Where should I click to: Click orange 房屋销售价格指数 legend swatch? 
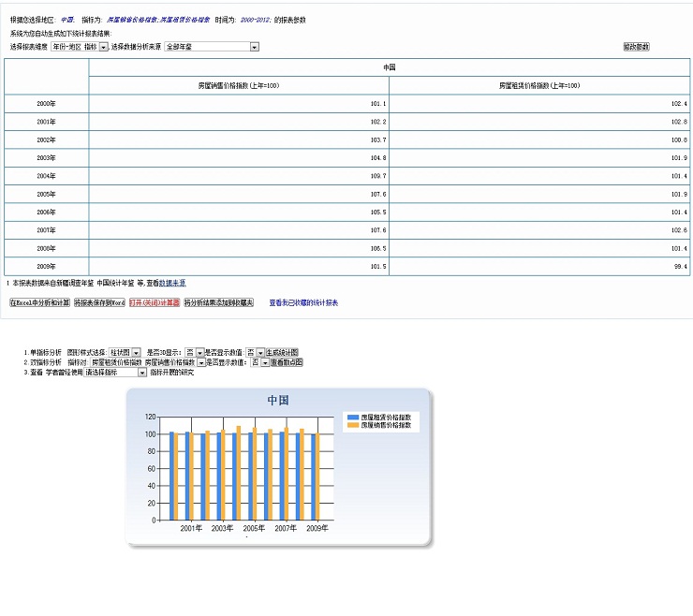[352, 424]
